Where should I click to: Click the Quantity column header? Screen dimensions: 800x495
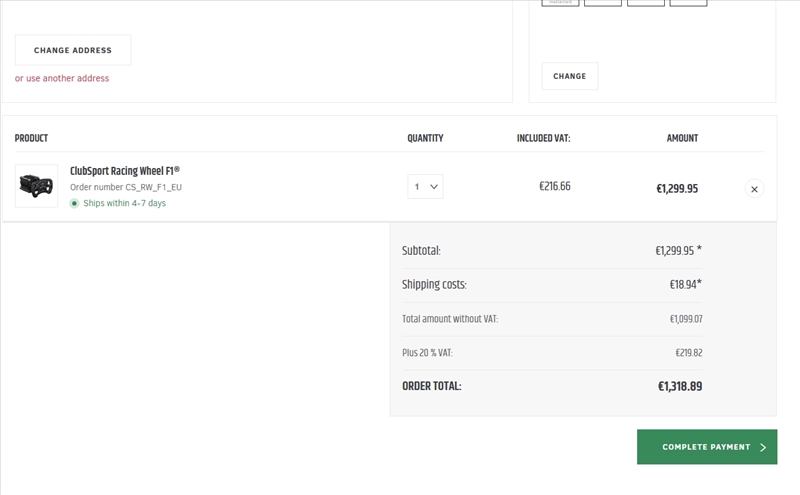tap(425, 138)
